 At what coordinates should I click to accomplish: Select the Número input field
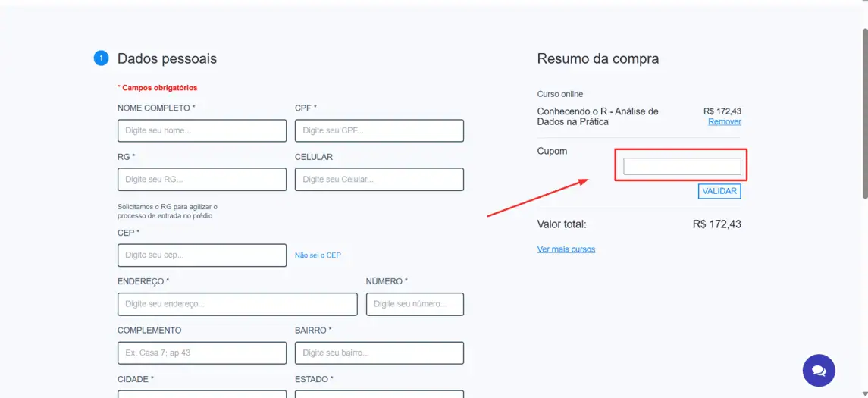[x=415, y=304]
